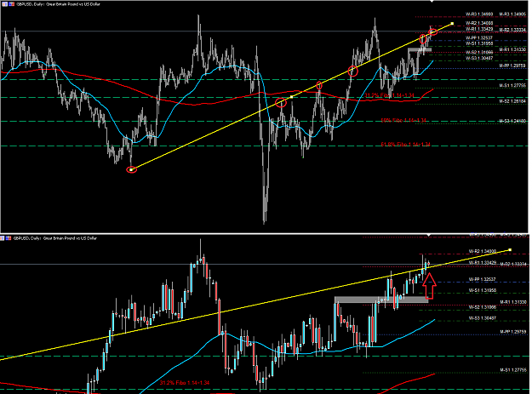Click the M-R1 pivot label in upper chart

(512, 49)
